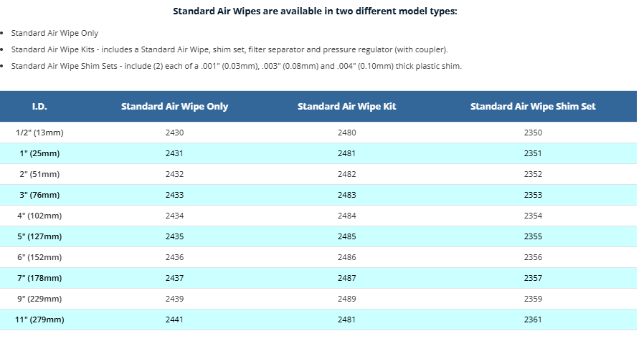Select the 11" (279mm) row label
Screen dimensions: 644x346
coord(40,319)
